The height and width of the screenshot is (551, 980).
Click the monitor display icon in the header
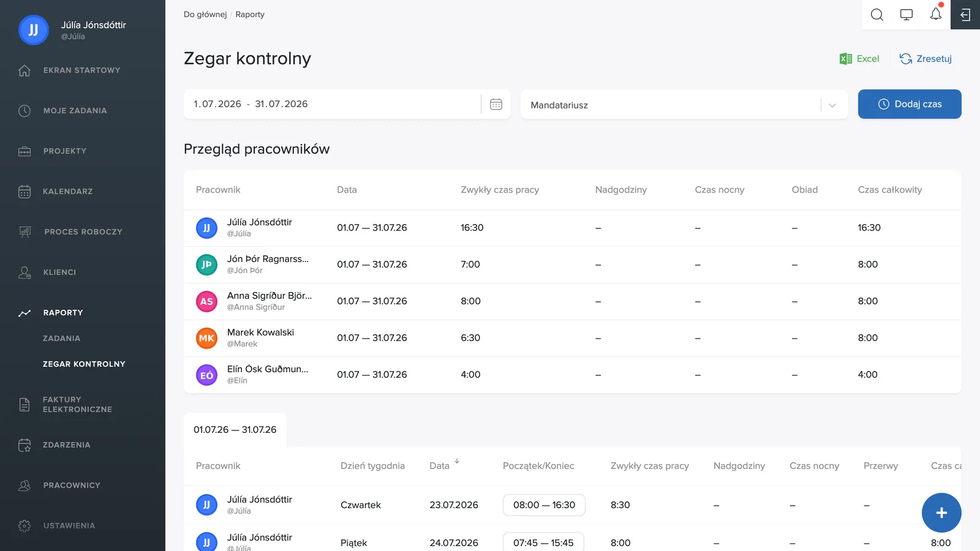907,15
